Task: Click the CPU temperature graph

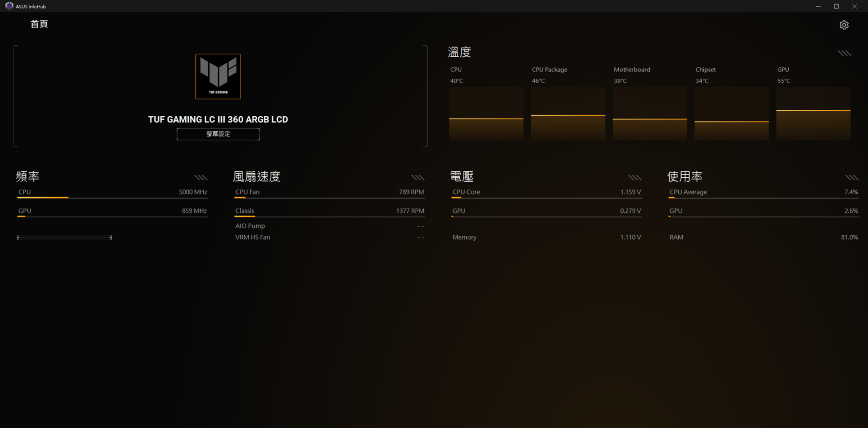Action: click(x=486, y=113)
